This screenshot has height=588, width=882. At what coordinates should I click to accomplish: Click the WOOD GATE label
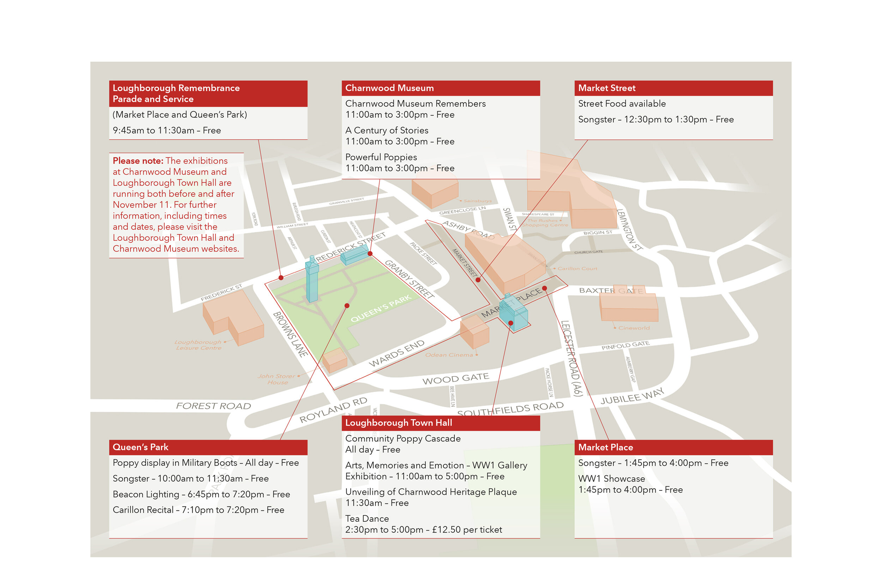[x=455, y=379]
